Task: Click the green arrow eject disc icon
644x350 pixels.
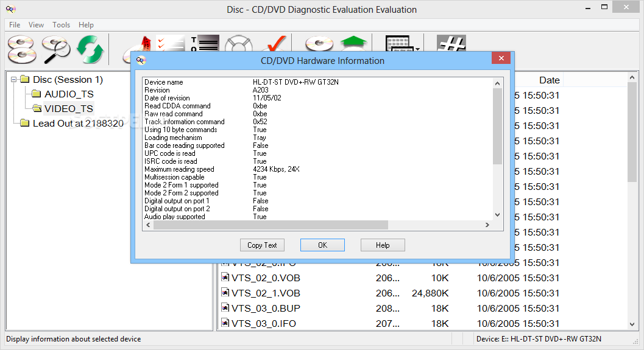Action: [353, 43]
